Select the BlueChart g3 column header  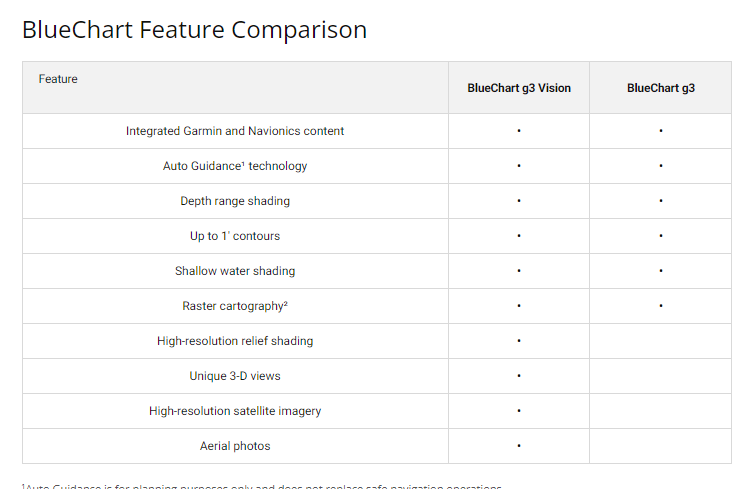660,88
